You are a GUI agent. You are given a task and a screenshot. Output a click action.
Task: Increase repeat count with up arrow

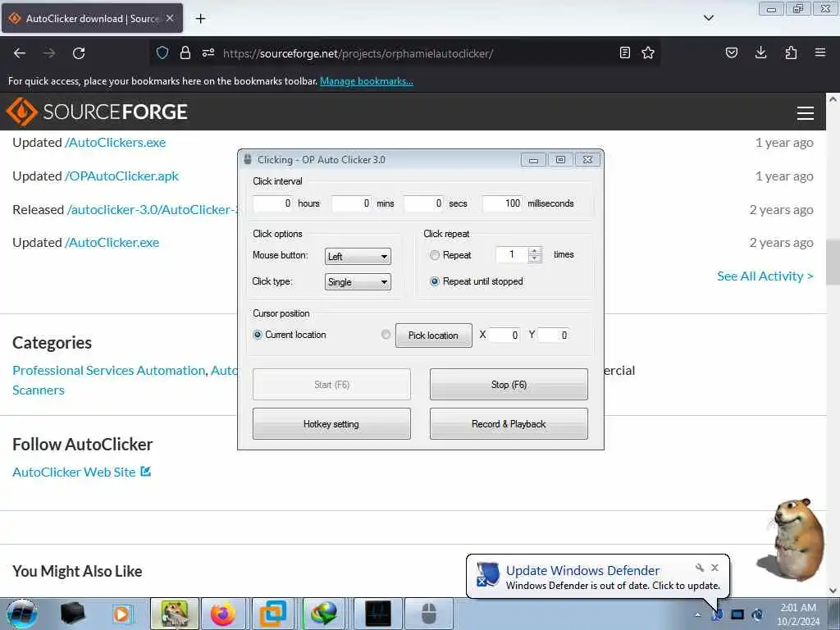(534, 251)
